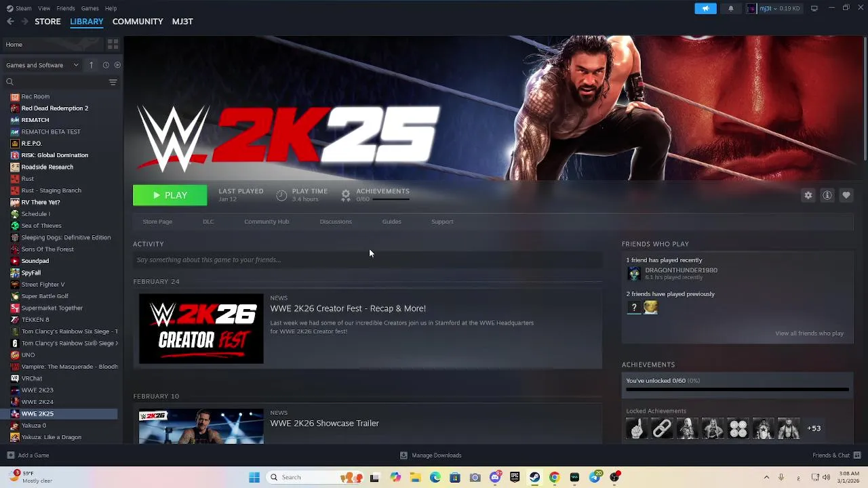Open WWE 2K26 Showcase Trailer news title

(x=324, y=423)
